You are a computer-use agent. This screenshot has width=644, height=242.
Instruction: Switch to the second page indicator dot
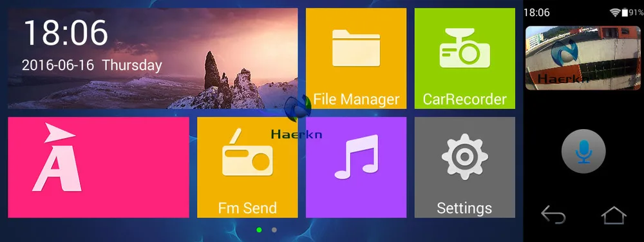click(274, 230)
